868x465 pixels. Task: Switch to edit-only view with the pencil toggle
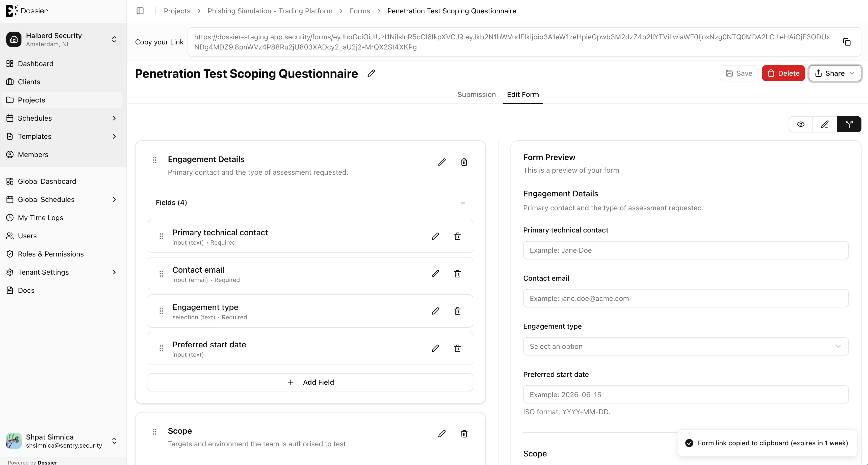coord(825,124)
